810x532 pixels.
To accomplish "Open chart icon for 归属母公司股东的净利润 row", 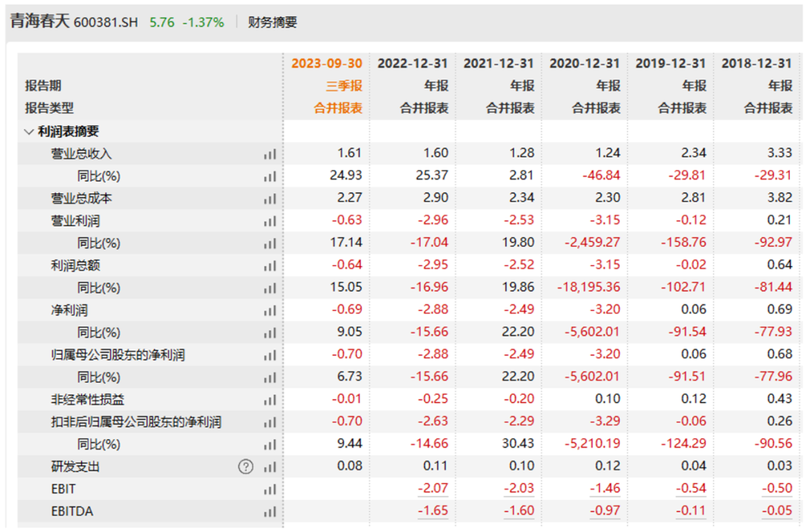I will pos(270,355).
